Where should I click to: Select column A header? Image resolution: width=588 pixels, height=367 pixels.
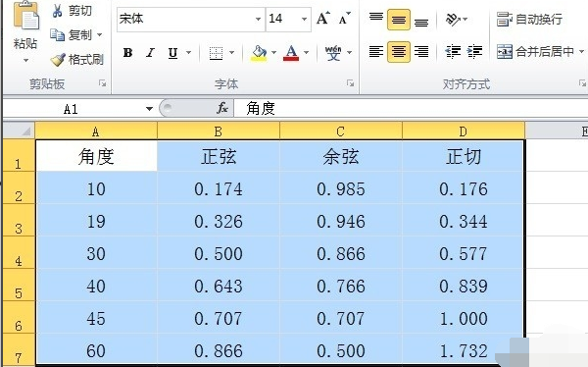(96, 131)
